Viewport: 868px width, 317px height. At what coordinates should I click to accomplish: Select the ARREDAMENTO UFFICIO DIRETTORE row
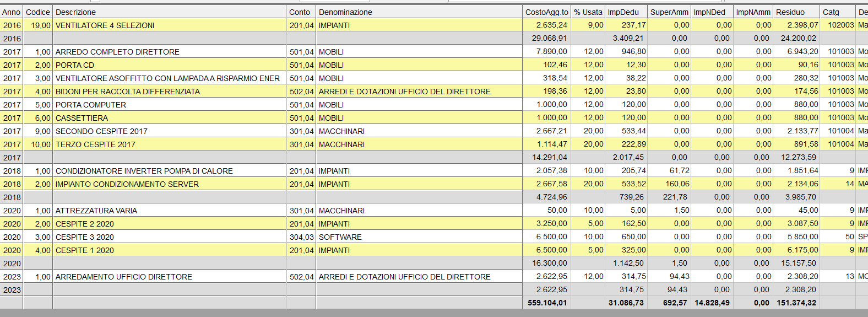point(124,277)
